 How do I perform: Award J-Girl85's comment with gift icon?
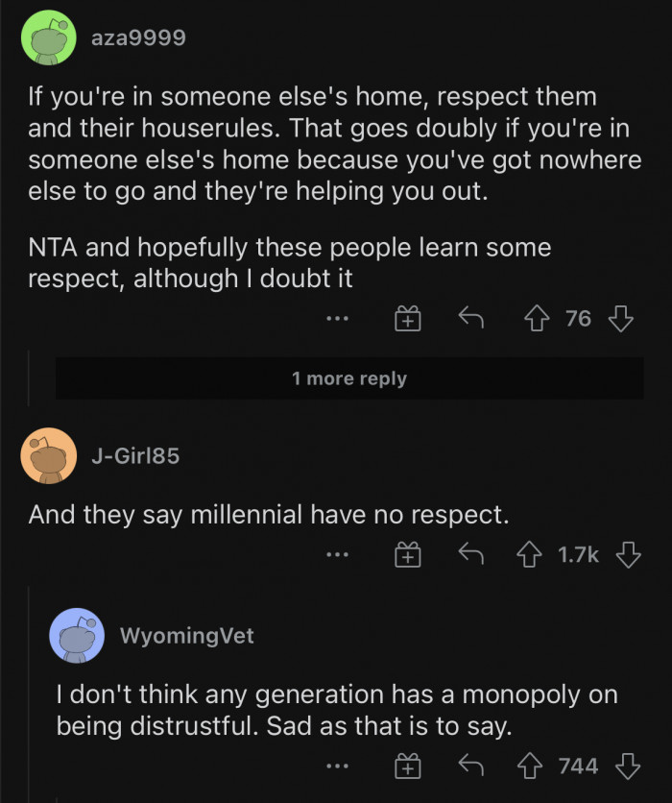coord(409,554)
